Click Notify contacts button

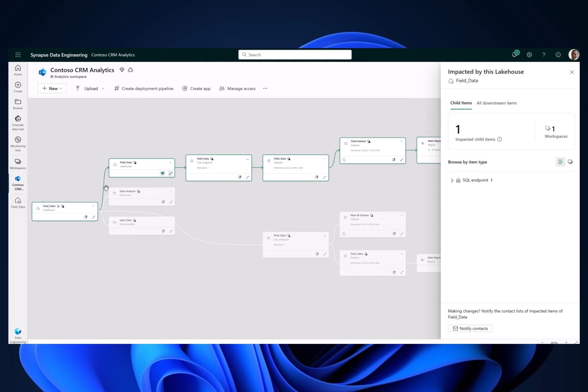[470, 328]
